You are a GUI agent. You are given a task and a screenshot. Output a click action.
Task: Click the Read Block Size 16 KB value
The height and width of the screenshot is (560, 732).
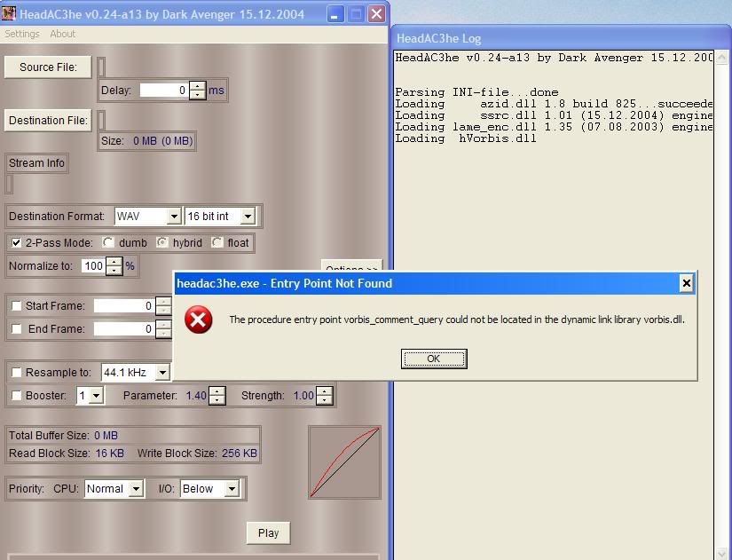[x=110, y=453]
